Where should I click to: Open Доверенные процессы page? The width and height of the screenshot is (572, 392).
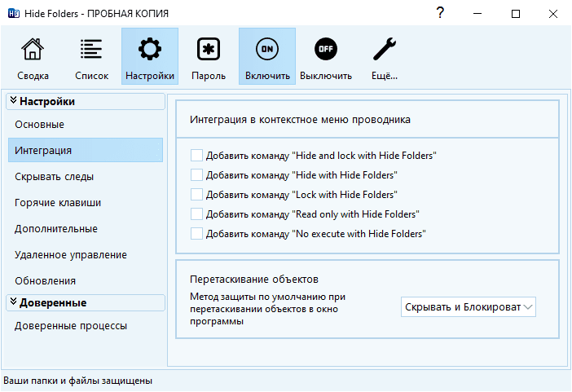[86, 326]
